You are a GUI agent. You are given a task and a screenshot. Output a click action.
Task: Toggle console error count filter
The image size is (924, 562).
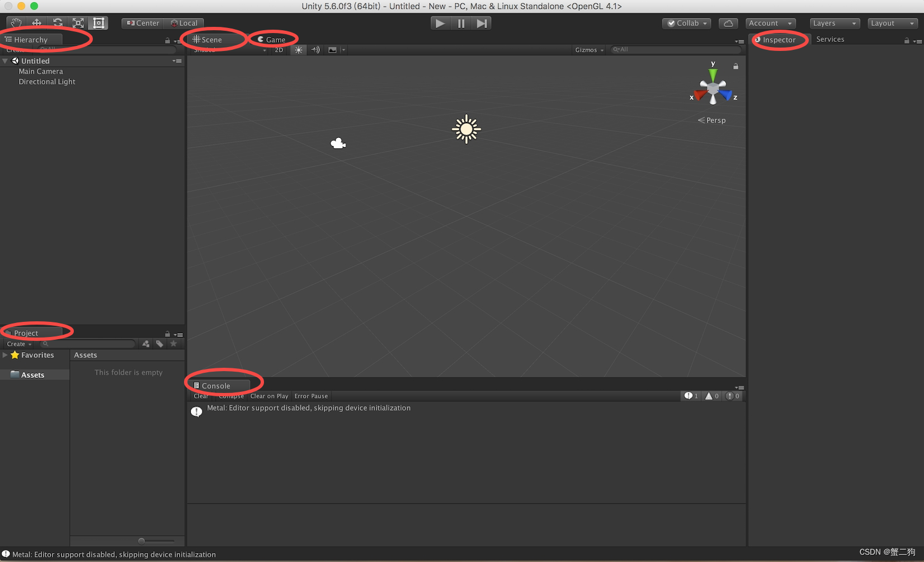point(732,396)
